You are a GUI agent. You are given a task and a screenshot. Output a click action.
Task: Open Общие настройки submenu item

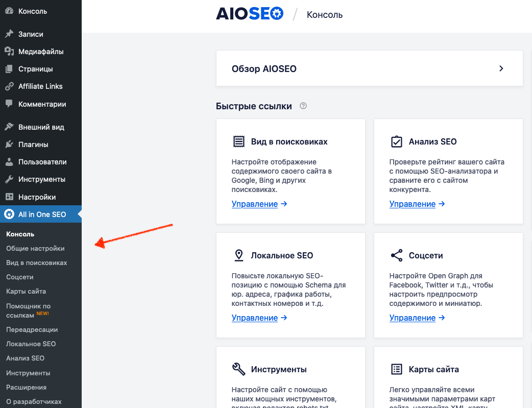pyautogui.click(x=35, y=248)
